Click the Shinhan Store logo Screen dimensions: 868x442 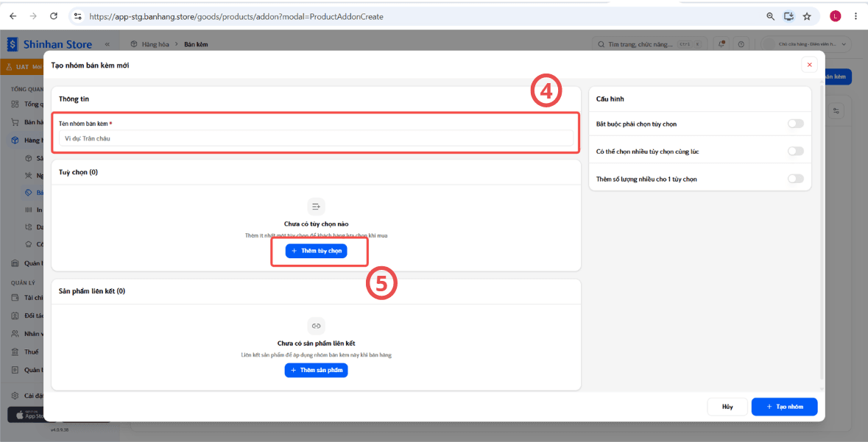(x=49, y=44)
